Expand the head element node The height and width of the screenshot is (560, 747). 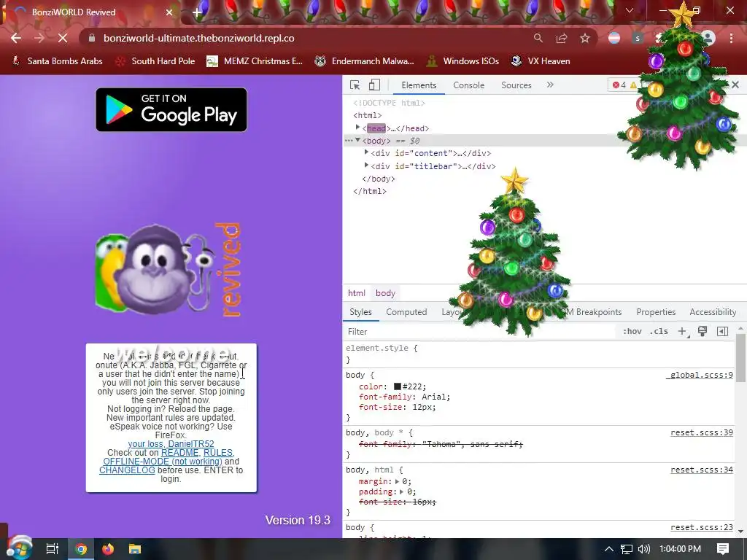click(x=357, y=128)
